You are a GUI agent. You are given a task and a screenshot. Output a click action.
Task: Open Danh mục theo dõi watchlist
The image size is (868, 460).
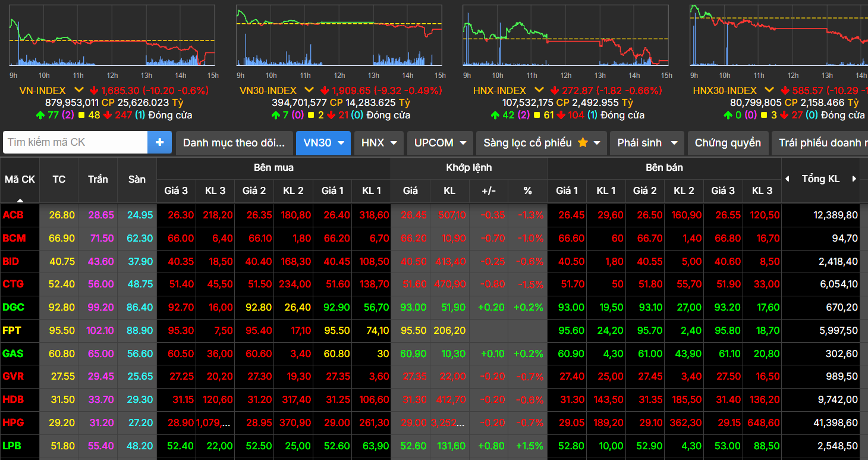coord(234,143)
